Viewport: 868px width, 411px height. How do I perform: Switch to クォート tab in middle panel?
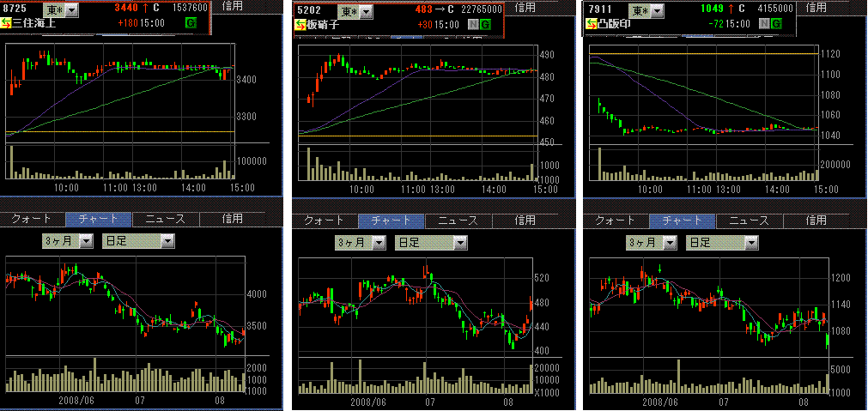(x=325, y=221)
